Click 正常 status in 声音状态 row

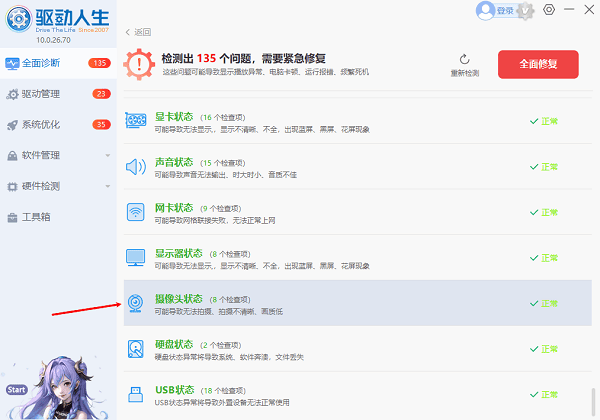click(544, 167)
